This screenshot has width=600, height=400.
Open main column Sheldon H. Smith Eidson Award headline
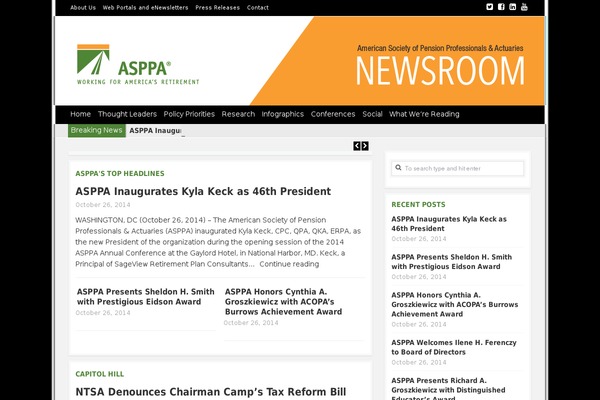pyautogui.click(x=145, y=297)
